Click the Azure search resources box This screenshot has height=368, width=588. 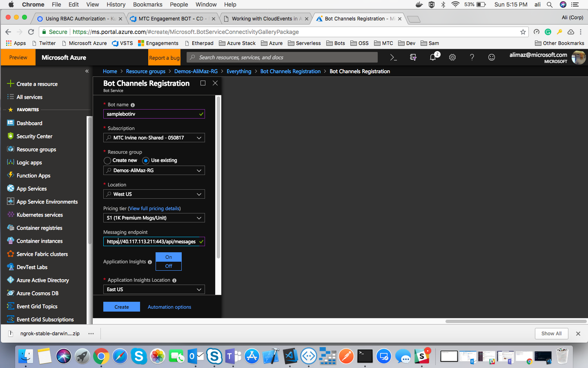pyautogui.click(x=283, y=58)
